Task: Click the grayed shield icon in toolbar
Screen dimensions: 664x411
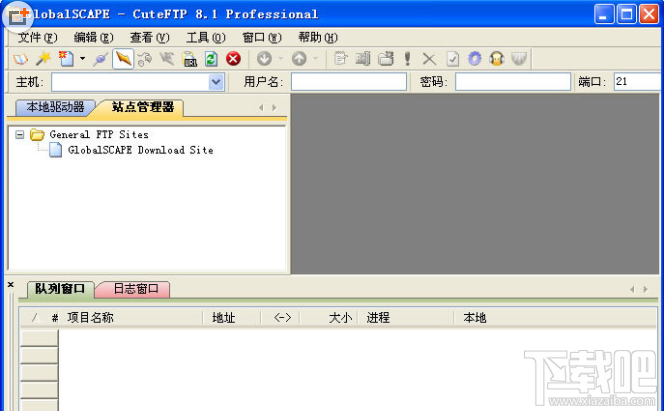Action: [519, 58]
